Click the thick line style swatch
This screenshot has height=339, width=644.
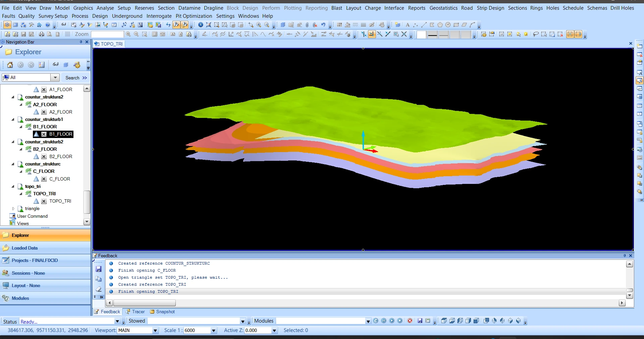[433, 35]
